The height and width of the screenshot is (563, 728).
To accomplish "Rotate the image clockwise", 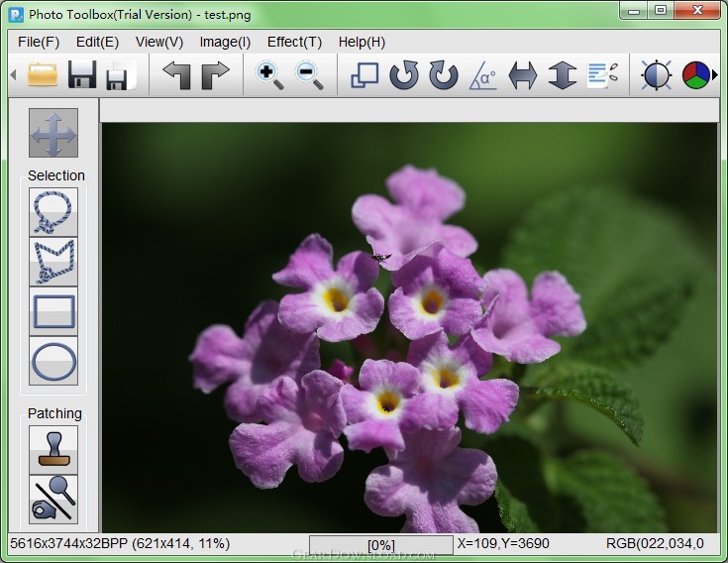I will point(444,74).
